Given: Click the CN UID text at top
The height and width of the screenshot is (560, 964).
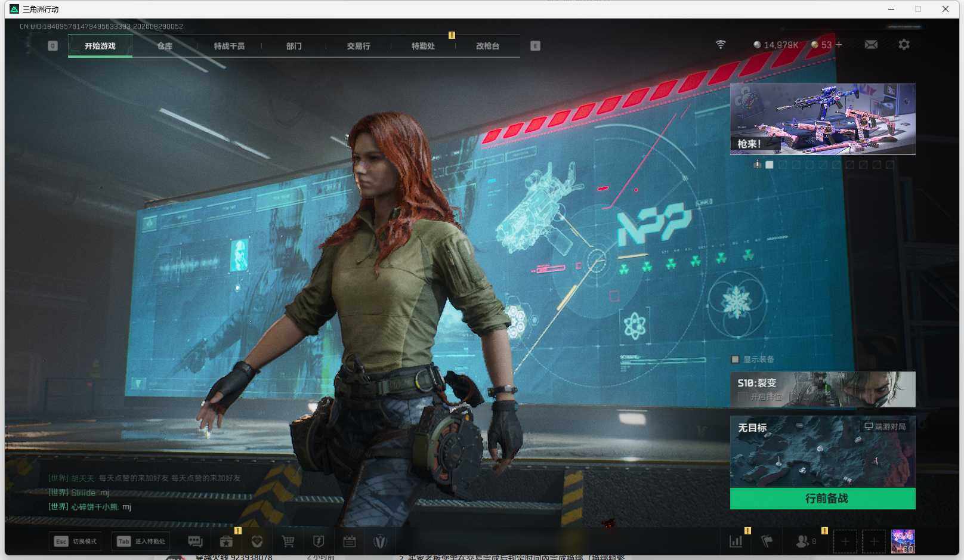Looking at the screenshot, I should 101,26.
